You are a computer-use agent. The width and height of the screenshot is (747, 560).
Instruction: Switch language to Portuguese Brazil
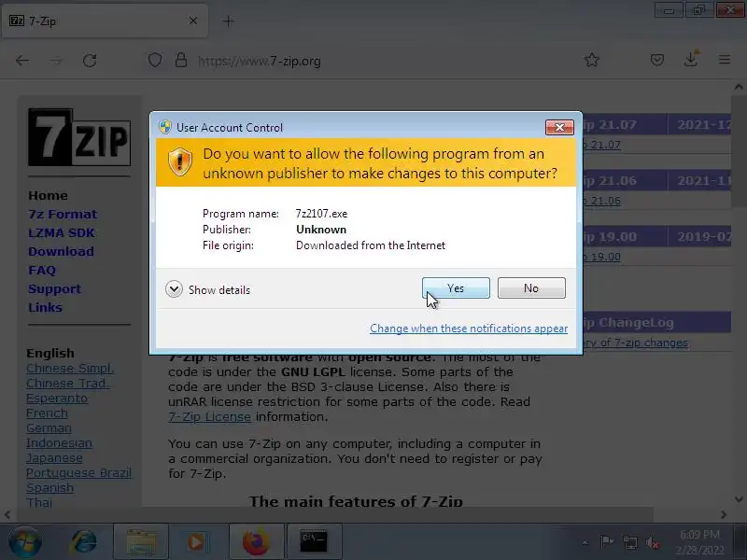[78, 473]
